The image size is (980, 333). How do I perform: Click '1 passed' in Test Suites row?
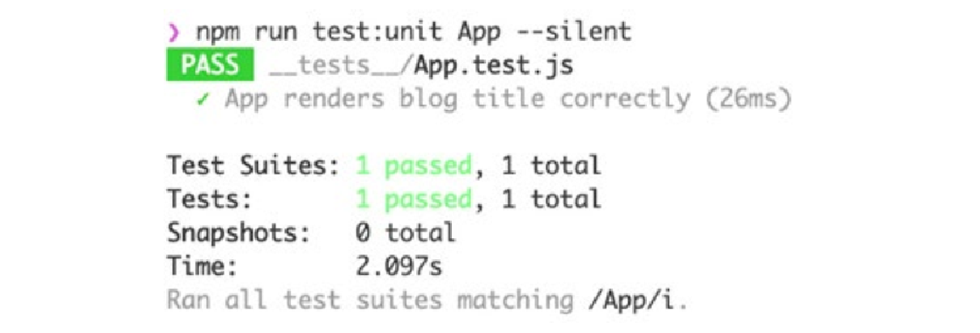click(x=413, y=166)
